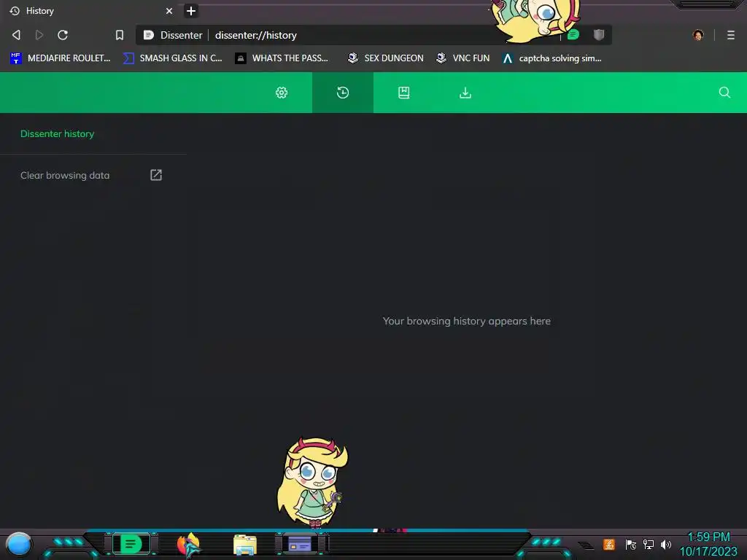Viewport: 747px width, 560px height.
Task: Open File Explorer from taskbar
Action: click(245, 545)
